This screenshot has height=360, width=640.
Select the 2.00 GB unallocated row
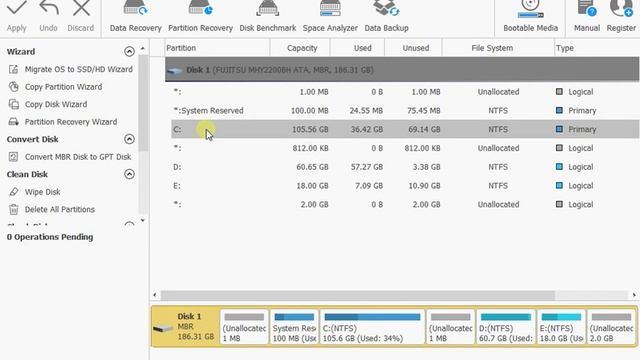pos(405,204)
